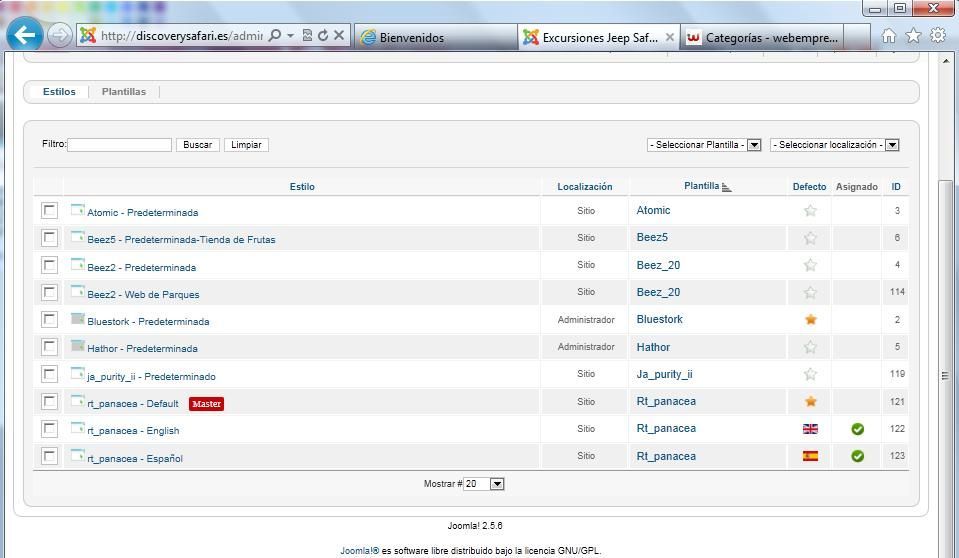The height and width of the screenshot is (558, 959).
Task: Click green assigned check for rt_panacea - Español
Action: [x=857, y=456]
